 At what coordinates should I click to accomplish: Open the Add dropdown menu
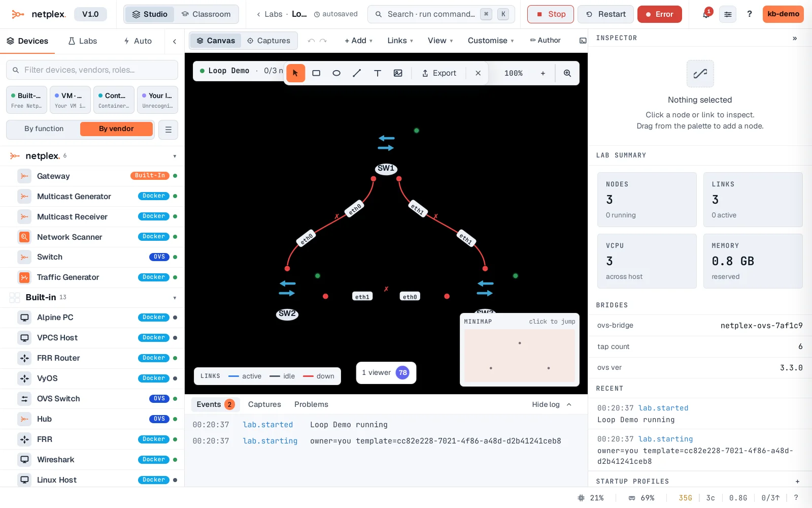tap(358, 41)
